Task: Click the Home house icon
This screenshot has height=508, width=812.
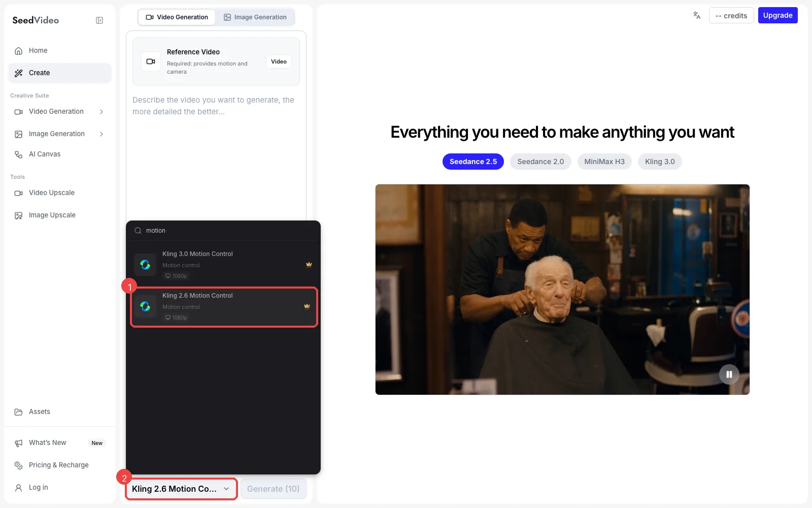Action: [19, 51]
